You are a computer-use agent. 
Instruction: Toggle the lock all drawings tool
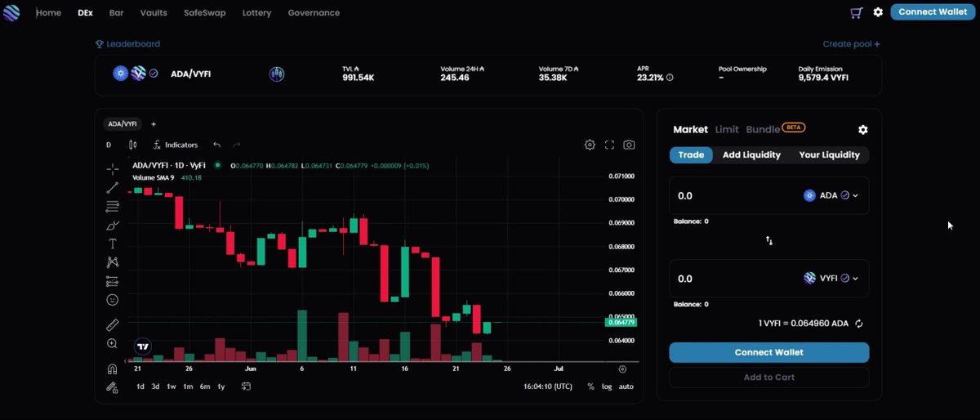[113, 387]
